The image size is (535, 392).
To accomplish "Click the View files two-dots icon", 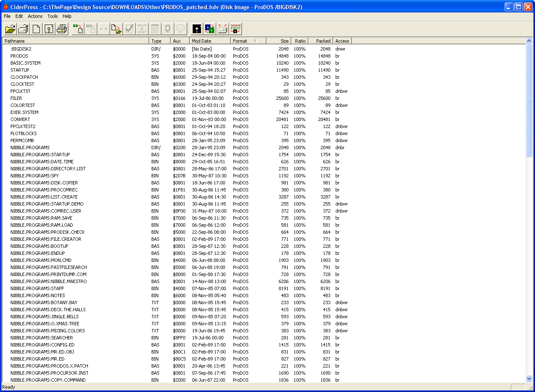I will click(x=104, y=29).
